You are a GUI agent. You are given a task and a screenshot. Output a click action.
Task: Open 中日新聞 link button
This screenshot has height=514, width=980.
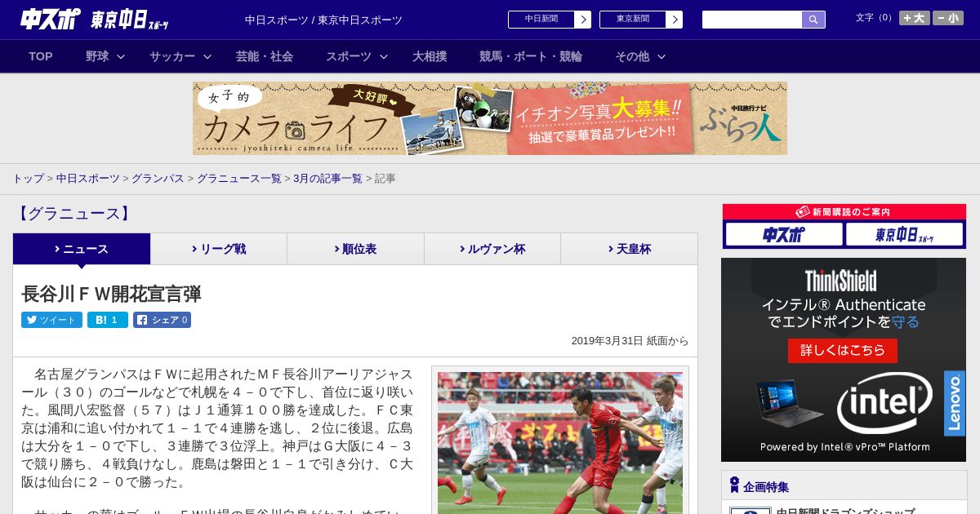tap(541, 20)
